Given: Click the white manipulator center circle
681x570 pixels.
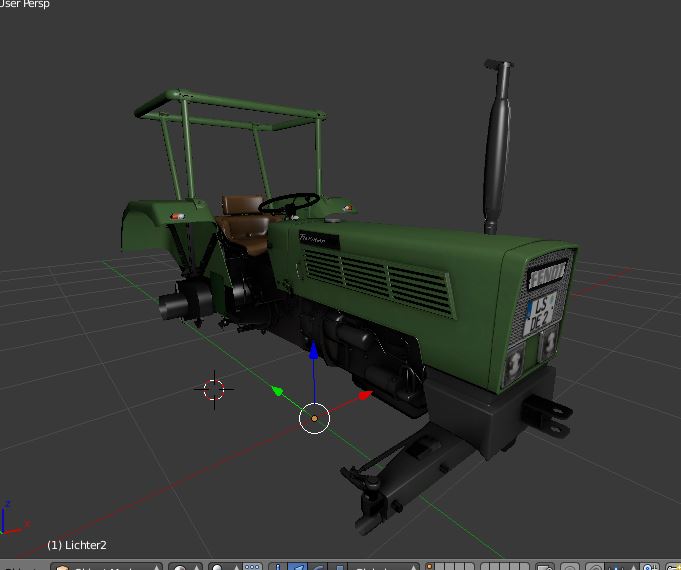Looking at the screenshot, I should click(x=314, y=418).
